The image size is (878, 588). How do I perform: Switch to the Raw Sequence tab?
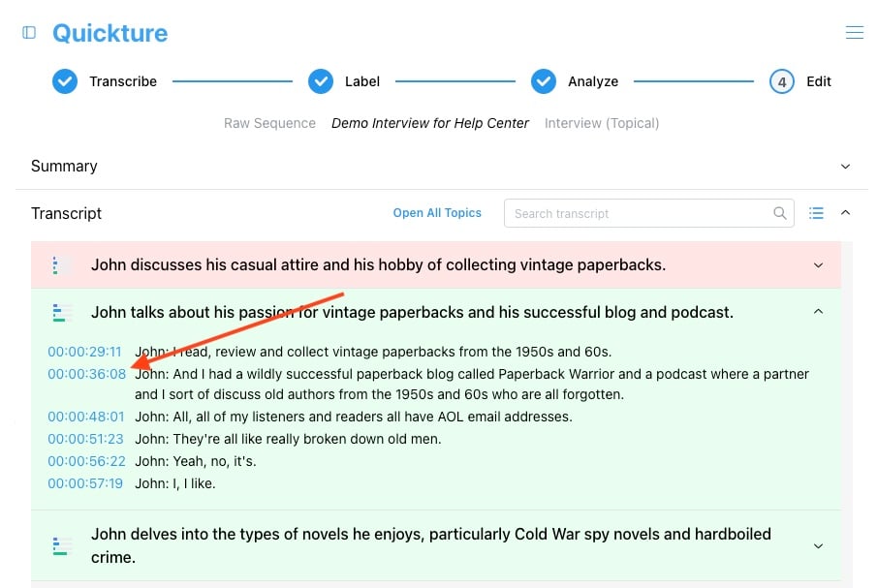tap(269, 123)
